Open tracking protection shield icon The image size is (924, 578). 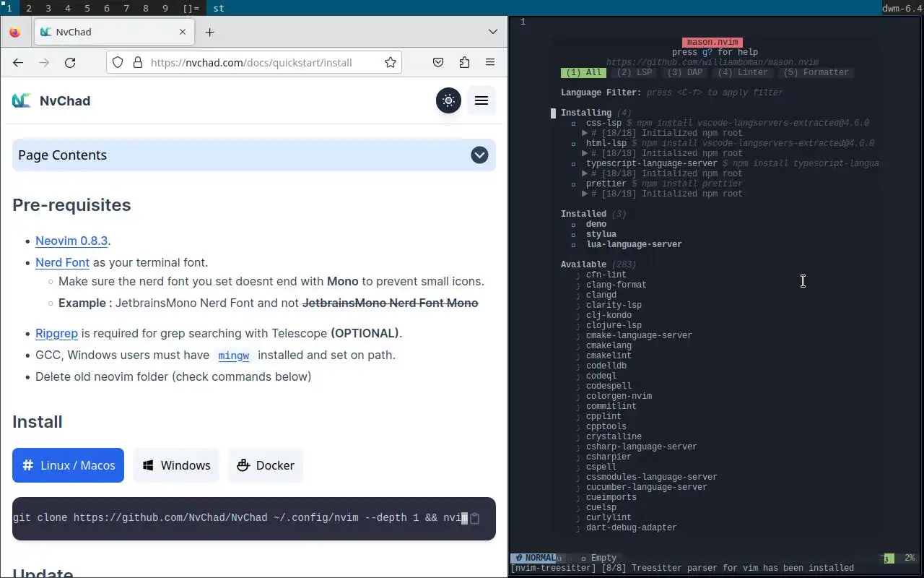coord(118,62)
